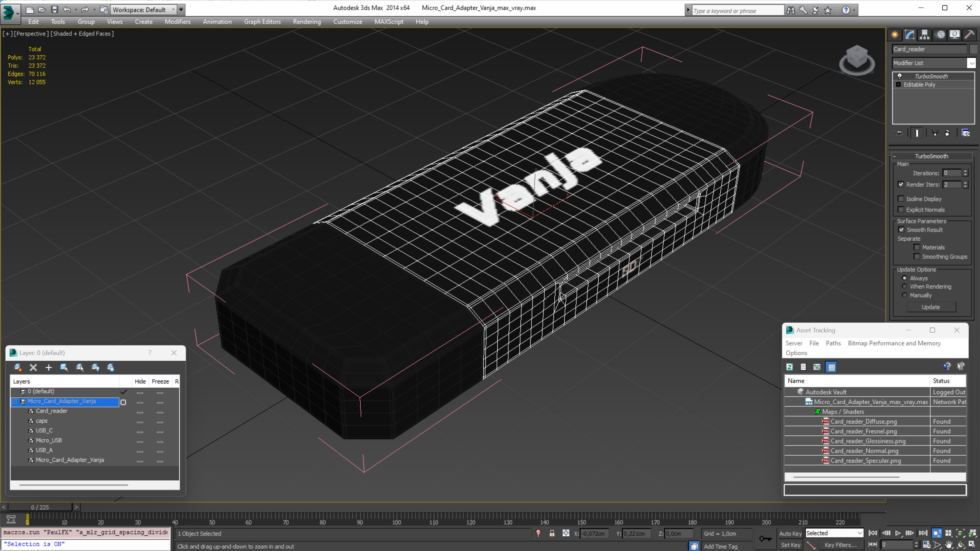
Task: Open the Utilities hammer panel tab
Action: (969, 35)
